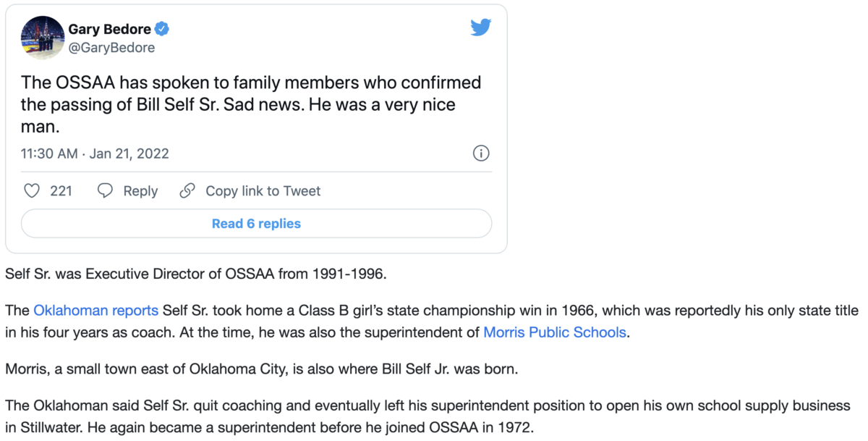Open the tweet by clicking its body text
Screen dimensions: 868x441
pos(251,104)
